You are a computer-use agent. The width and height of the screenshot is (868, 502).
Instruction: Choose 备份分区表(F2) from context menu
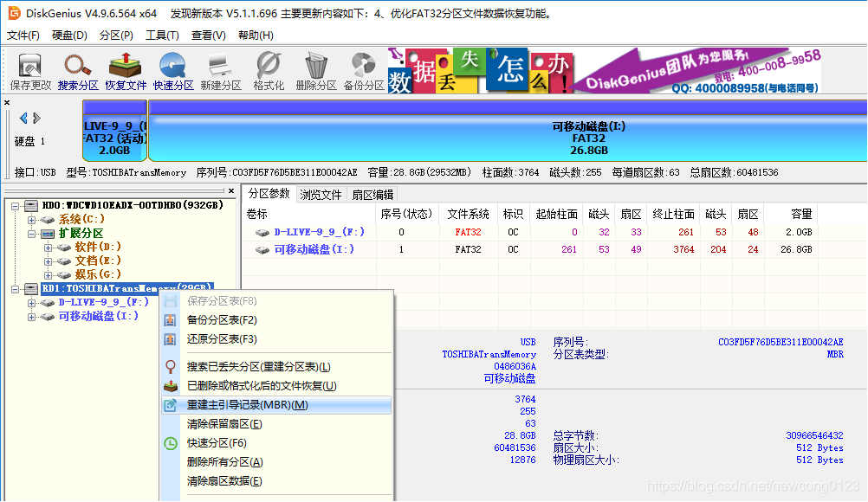tap(277, 319)
